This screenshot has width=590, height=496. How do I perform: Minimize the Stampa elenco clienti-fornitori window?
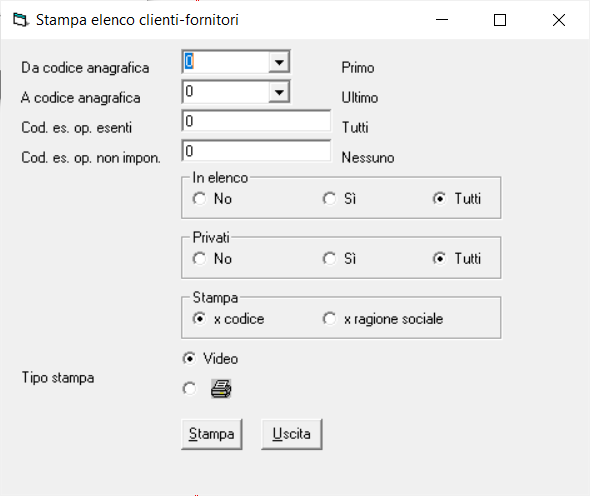point(442,20)
